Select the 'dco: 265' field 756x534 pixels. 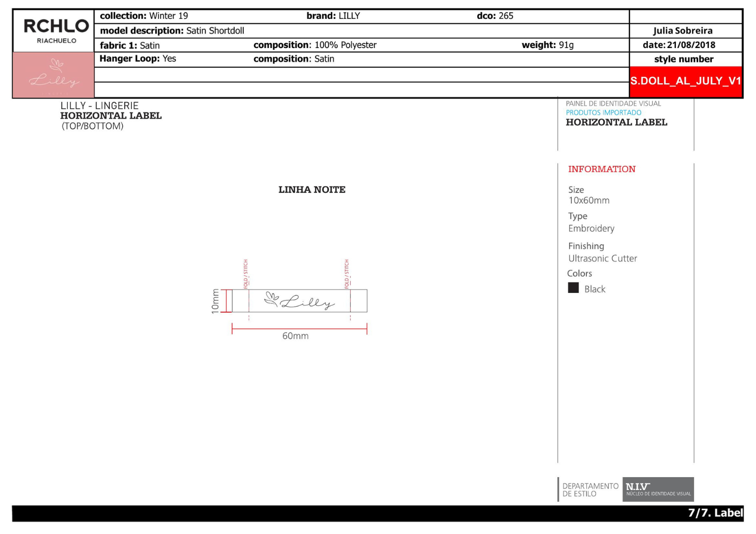point(495,16)
